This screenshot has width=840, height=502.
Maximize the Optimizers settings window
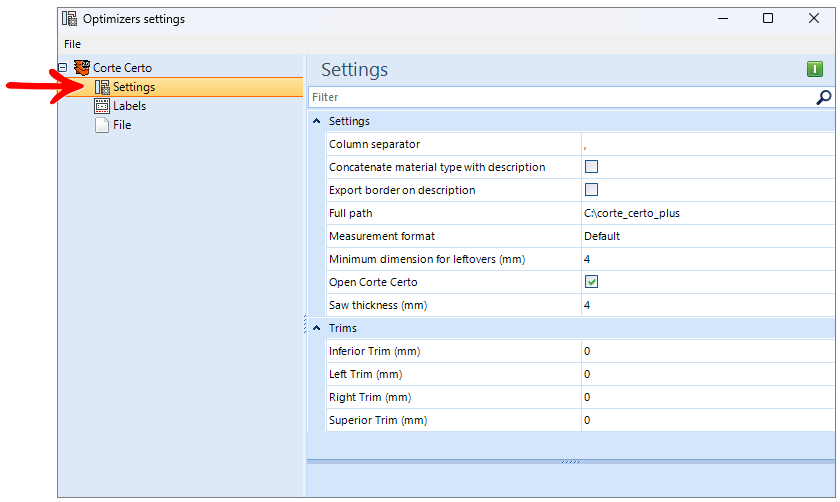tap(768, 18)
